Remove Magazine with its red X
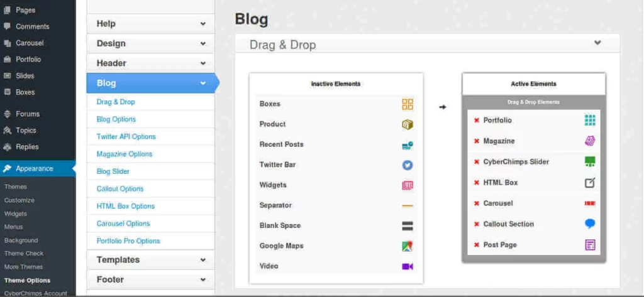The width and height of the screenshot is (644, 297). point(477,141)
